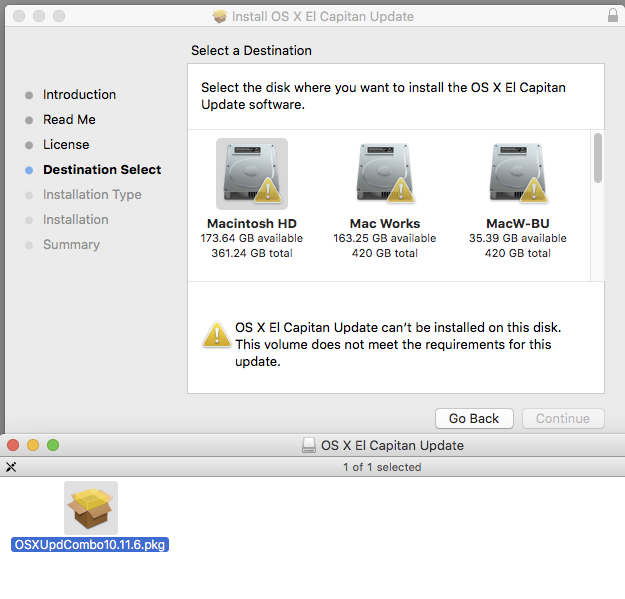This screenshot has width=625, height=599.
Task: Click the Install OS X El Capitan Update title
Action: tap(323, 16)
